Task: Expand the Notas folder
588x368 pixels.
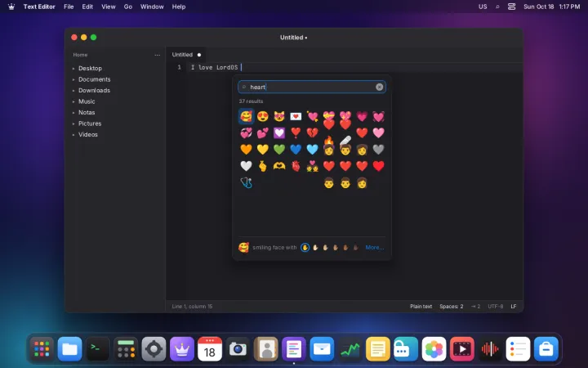Action: pos(73,112)
